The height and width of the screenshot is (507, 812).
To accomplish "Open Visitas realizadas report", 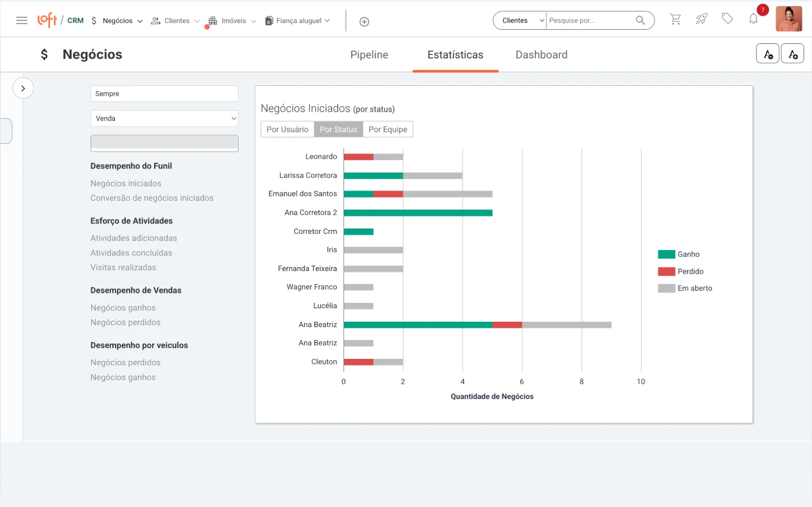I will point(123,267).
